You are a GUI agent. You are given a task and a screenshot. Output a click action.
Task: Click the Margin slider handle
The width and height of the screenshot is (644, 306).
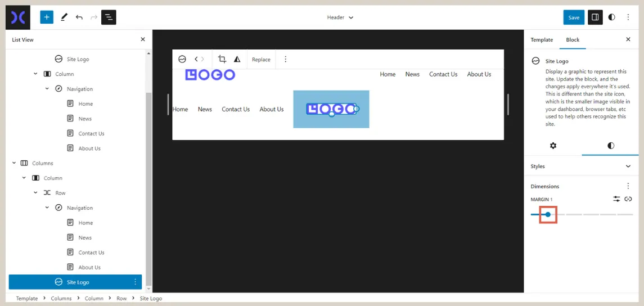tap(548, 214)
